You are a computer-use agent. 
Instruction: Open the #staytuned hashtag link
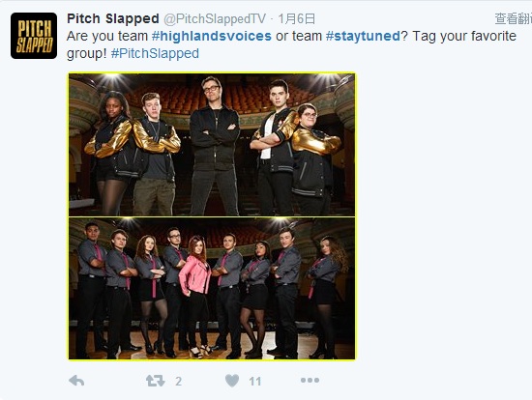[363, 36]
